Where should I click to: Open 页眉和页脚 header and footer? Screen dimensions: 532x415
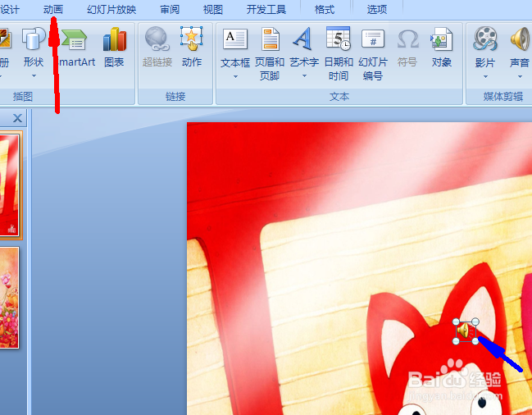[270, 54]
